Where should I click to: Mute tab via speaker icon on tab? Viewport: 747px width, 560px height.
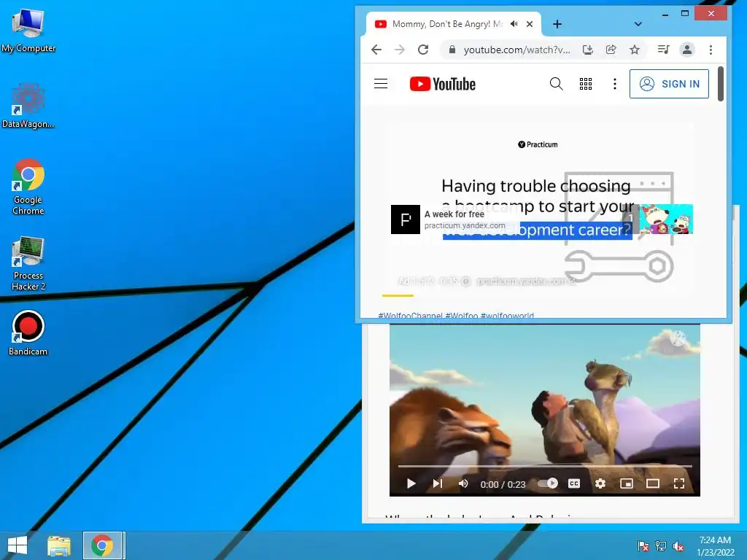point(514,24)
